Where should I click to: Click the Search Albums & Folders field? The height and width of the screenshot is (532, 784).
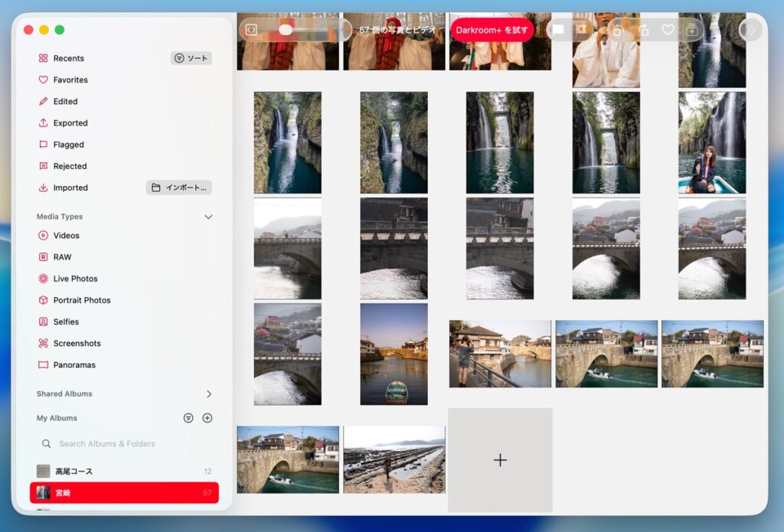107,444
